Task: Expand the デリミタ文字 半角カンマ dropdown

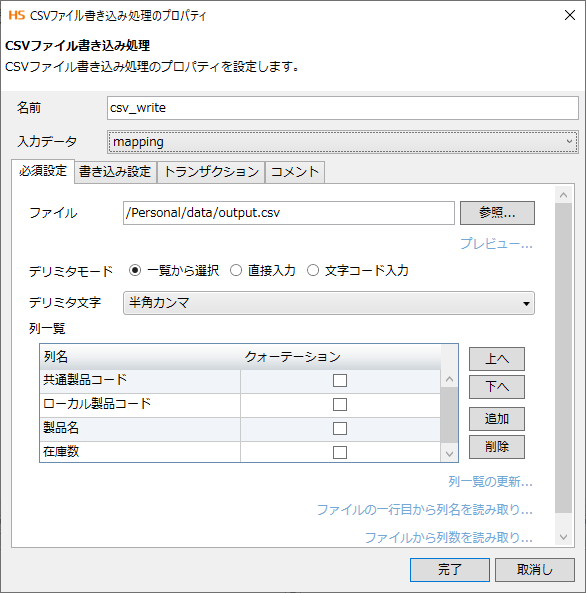Action: [329, 303]
